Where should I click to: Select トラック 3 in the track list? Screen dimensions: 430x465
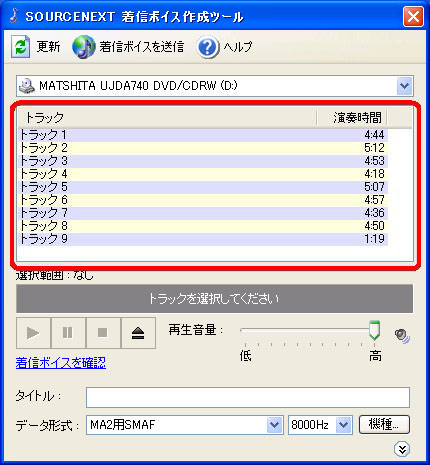(203, 161)
